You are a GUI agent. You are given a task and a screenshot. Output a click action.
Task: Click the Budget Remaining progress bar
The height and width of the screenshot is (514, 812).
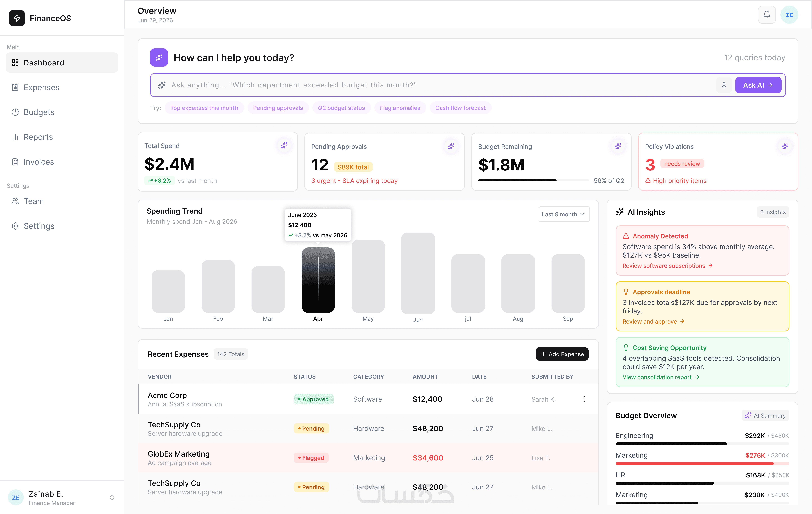point(533,180)
